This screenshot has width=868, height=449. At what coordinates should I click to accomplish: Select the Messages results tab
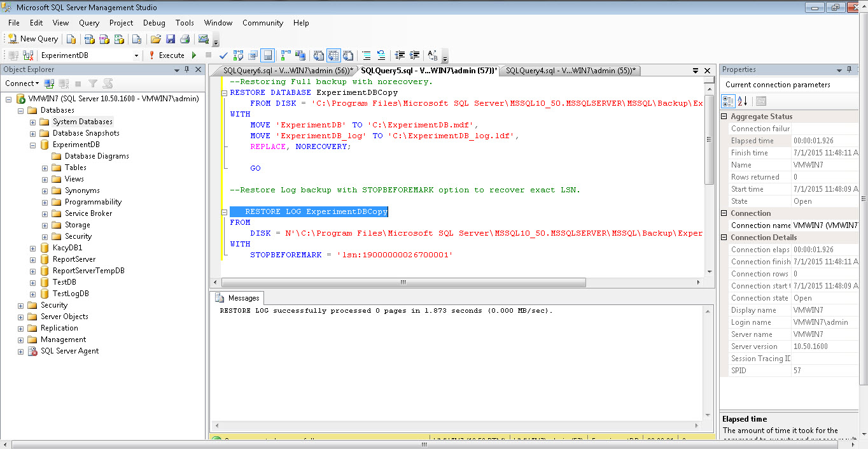[x=237, y=298]
